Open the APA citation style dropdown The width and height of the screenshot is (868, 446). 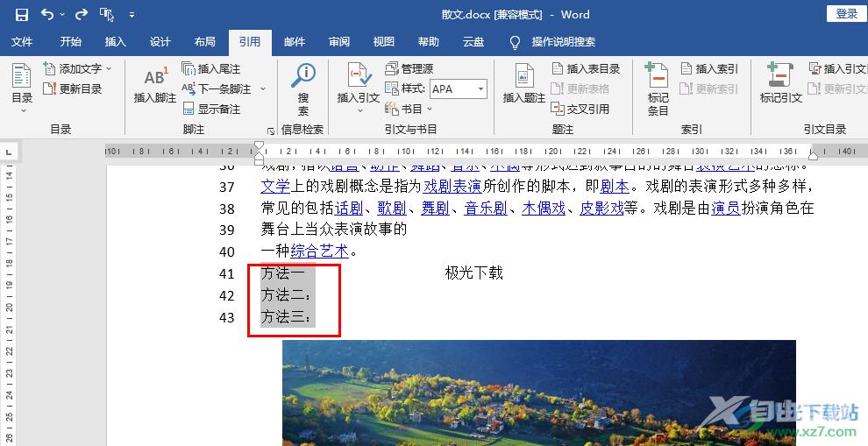pyautogui.click(x=481, y=88)
